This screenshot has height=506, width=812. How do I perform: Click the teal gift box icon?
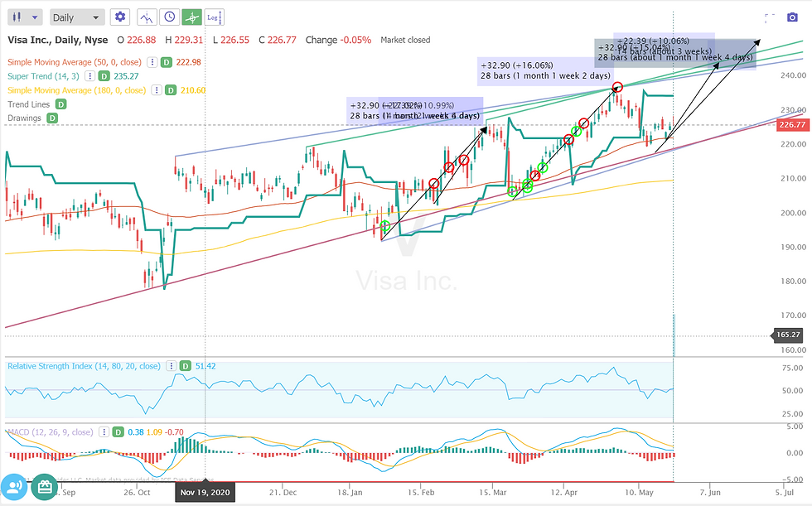45,486
